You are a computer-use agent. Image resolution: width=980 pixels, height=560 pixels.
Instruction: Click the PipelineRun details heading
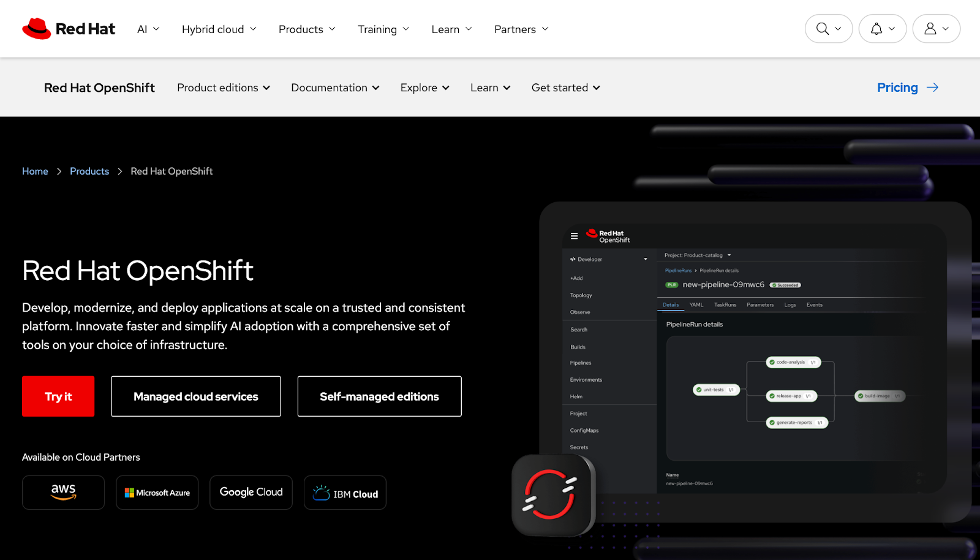click(695, 325)
